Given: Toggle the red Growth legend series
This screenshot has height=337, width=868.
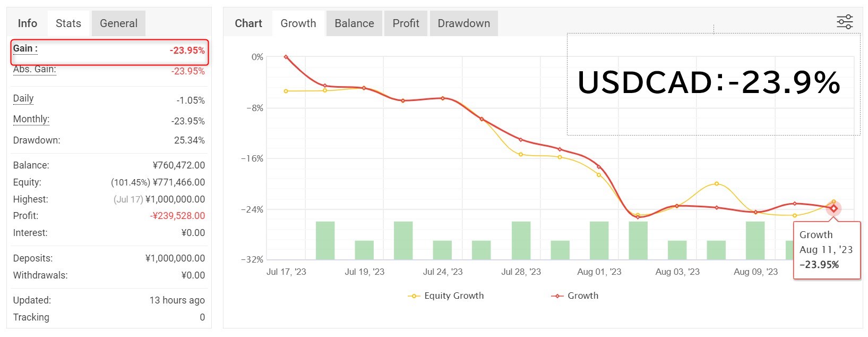Looking at the screenshot, I should pyautogui.click(x=574, y=296).
